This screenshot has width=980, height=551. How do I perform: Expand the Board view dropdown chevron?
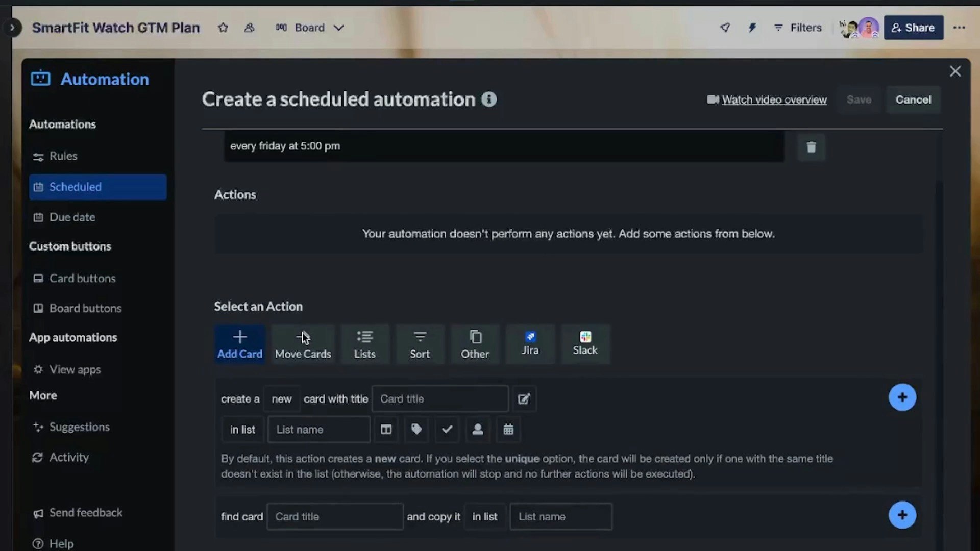339,28
